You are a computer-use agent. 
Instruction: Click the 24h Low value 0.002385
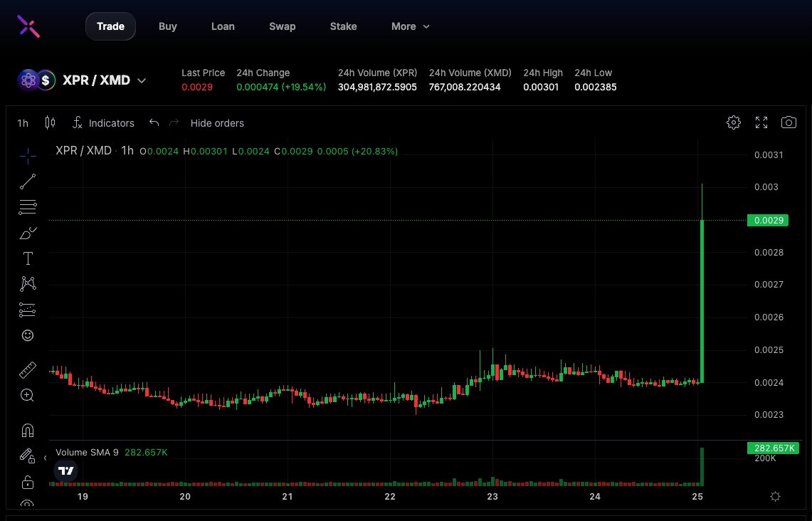click(x=596, y=87)
